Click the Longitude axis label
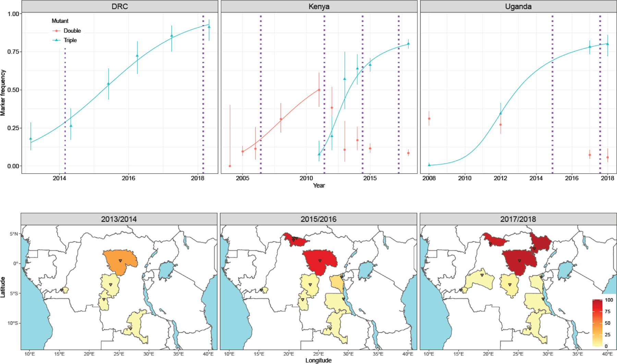 coord(318,360)
